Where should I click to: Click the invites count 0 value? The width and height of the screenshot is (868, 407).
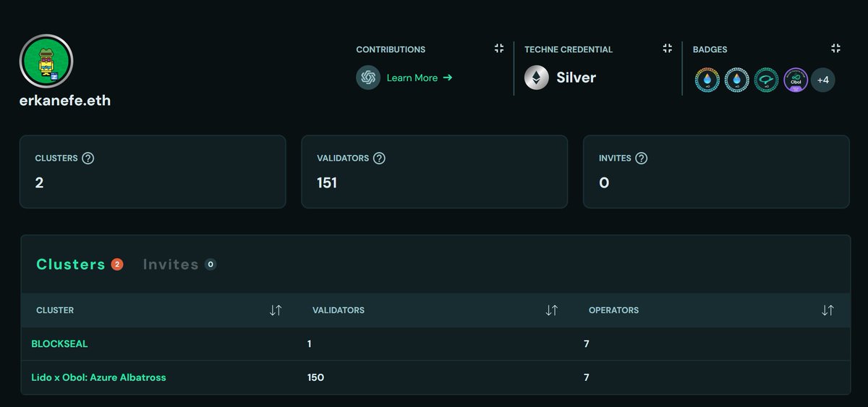point(604,183)
